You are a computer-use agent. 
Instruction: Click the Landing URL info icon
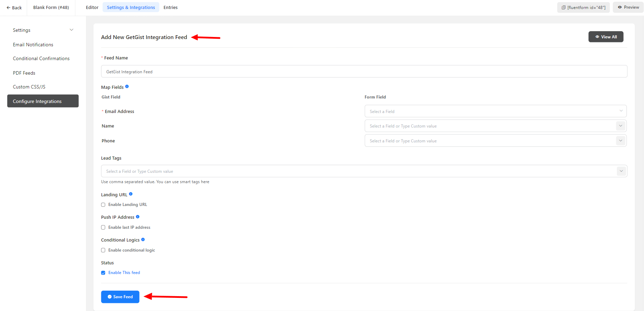[131, 194]
